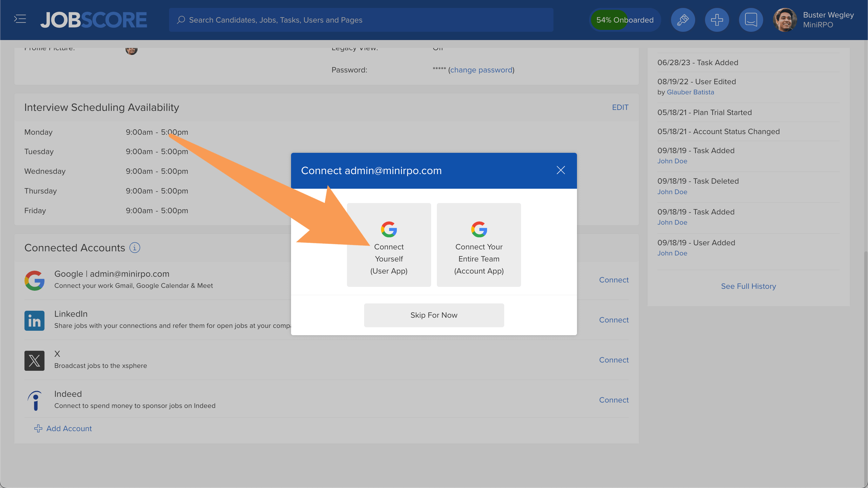Click the Connected Accounts info icon

point(135,248)
